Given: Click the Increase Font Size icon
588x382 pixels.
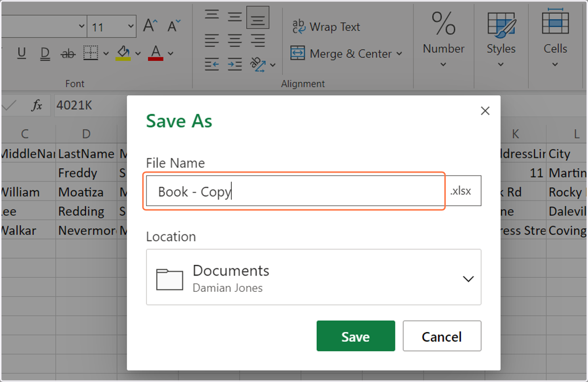Looking at the screenshot, I should (x=150, y=25).
